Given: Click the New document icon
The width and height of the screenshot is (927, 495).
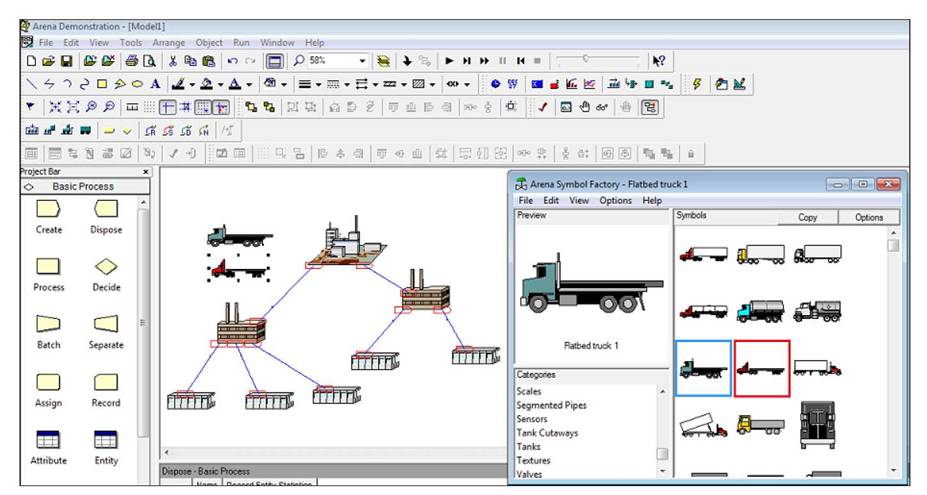Looking at the screenshot, I should coord(32,60).
